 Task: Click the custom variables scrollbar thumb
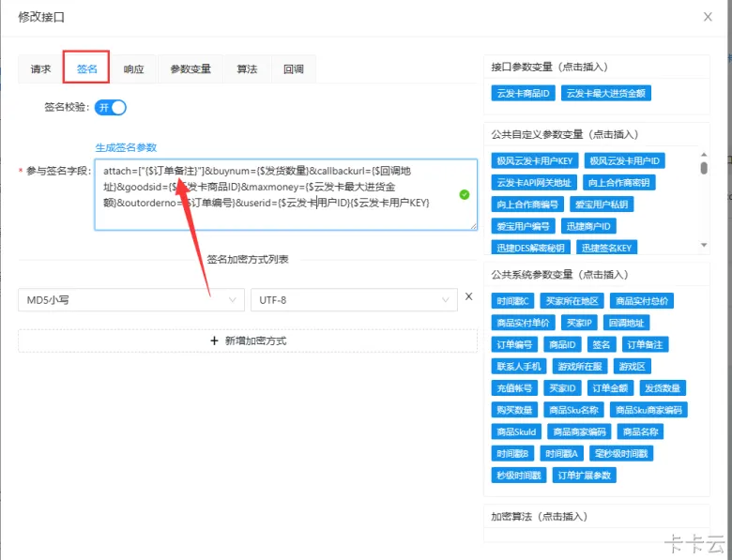coord(704,168)
